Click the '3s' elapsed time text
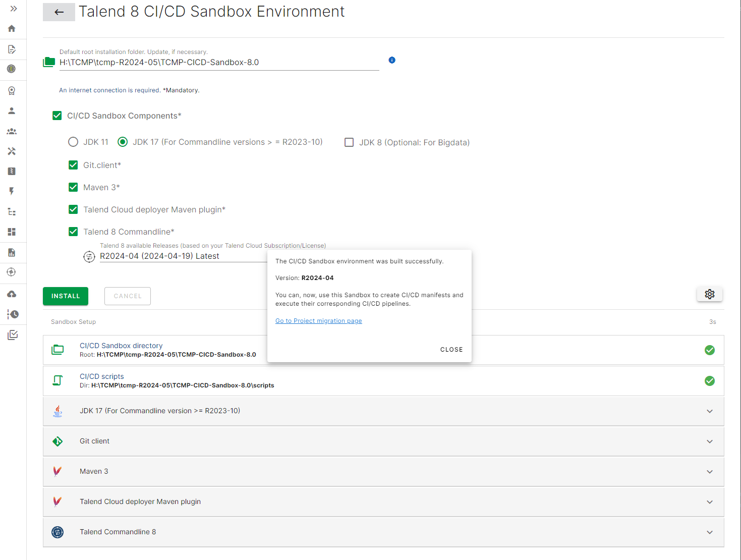Image resolution: width=741 pixels, height=560 pixels. coord(713,322)
